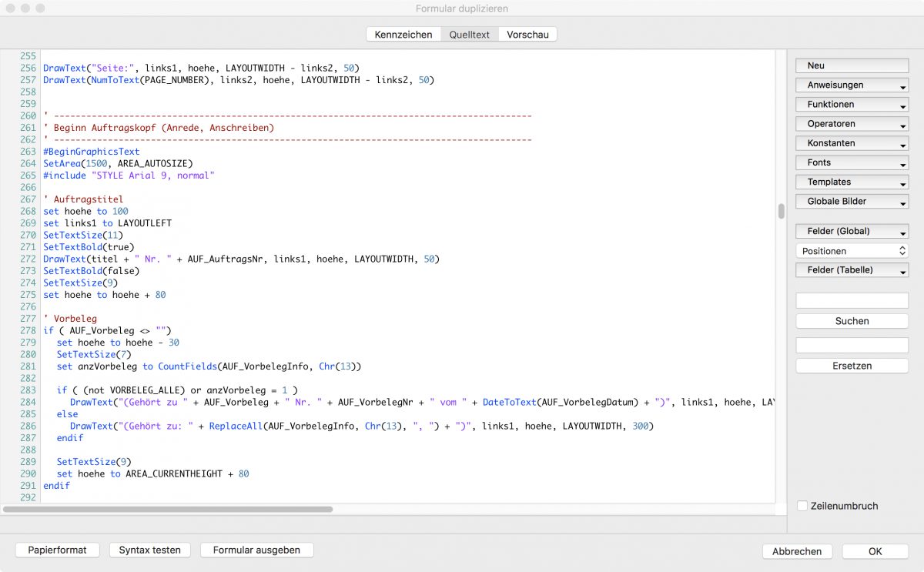
Task: Change the Positionen popup selection
Action: click(x=852, y=251)
